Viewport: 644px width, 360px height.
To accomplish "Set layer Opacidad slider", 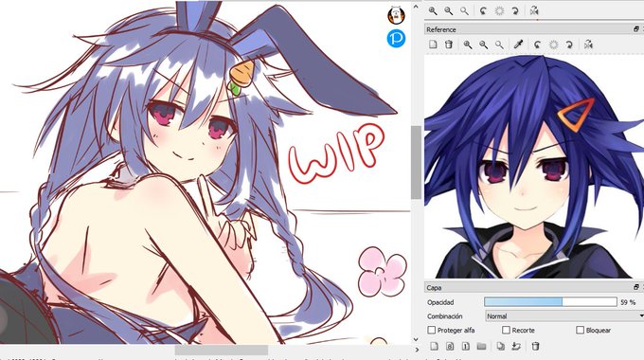I will tap(550, 302).
